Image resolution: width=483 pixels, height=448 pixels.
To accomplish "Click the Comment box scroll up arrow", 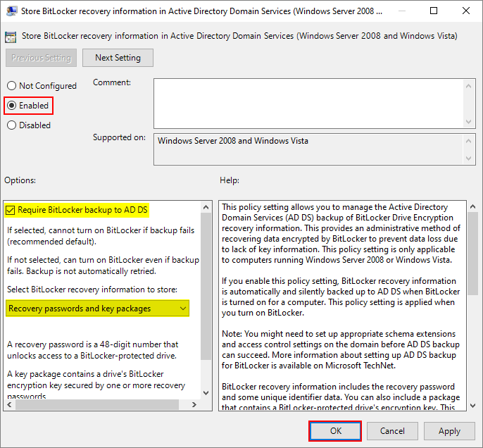I will (468, 86).
